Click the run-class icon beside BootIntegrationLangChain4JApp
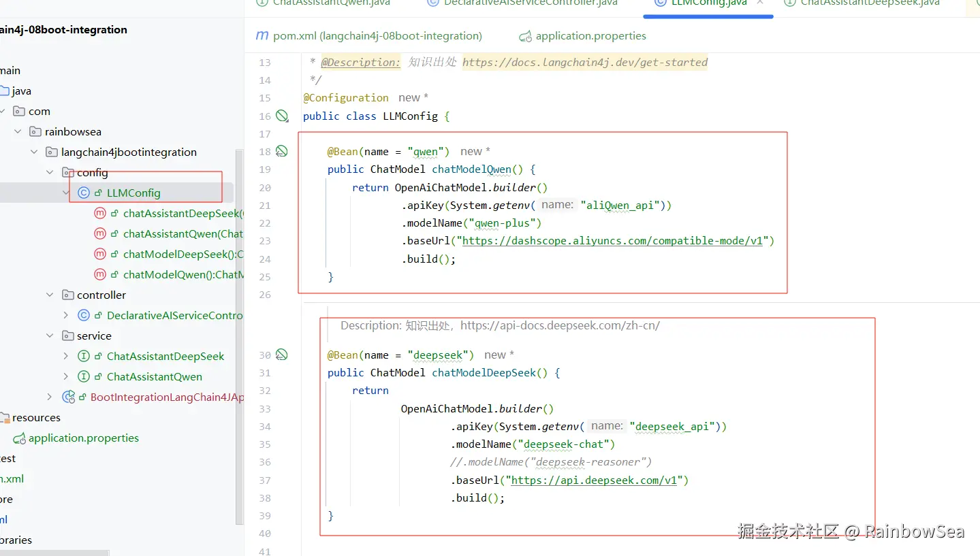 click(x=68, y=397)
